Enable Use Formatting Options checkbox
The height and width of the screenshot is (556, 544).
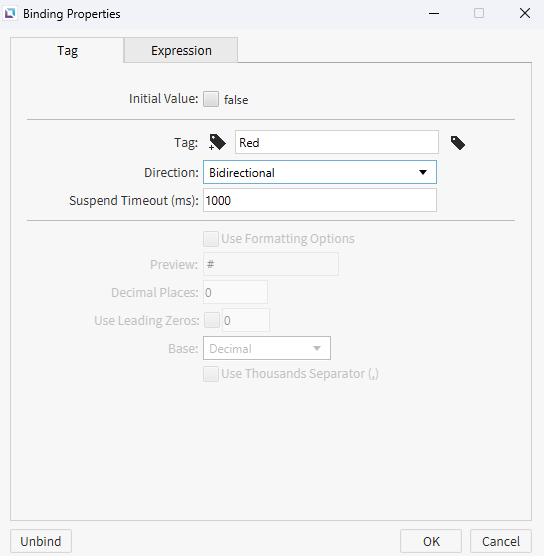pos(211,239)
